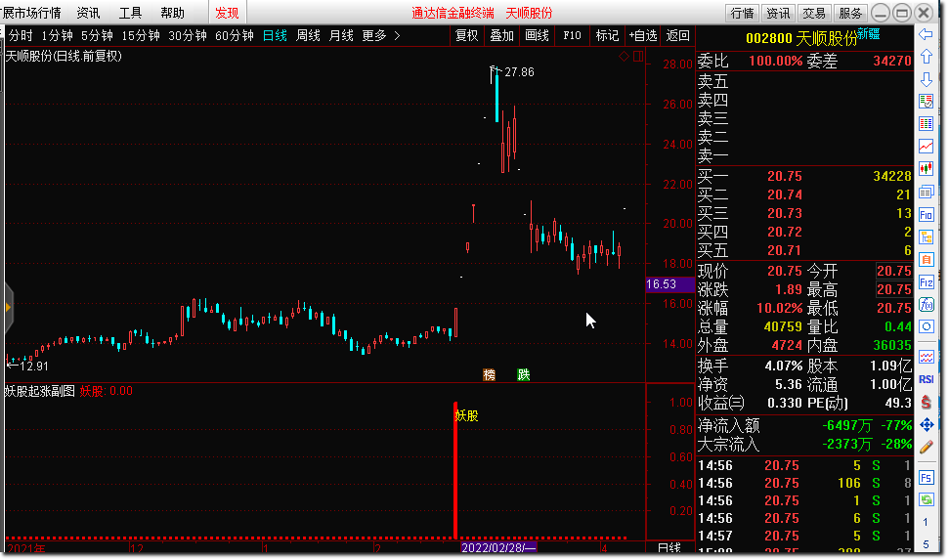Click the 行情 button at top right
Viewport: 949px width, 560px height.
tap(742, 13)
